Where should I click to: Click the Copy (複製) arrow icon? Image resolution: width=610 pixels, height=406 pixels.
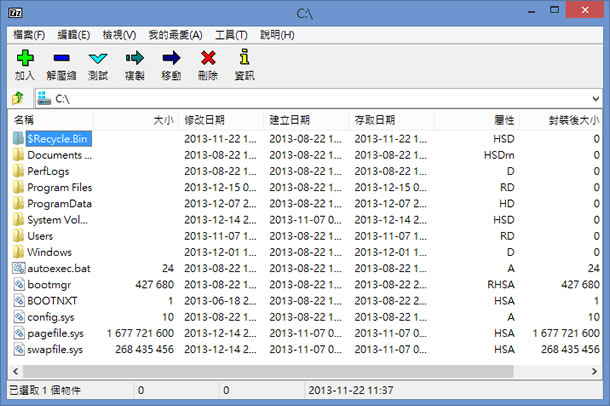(x=135, y=58)
